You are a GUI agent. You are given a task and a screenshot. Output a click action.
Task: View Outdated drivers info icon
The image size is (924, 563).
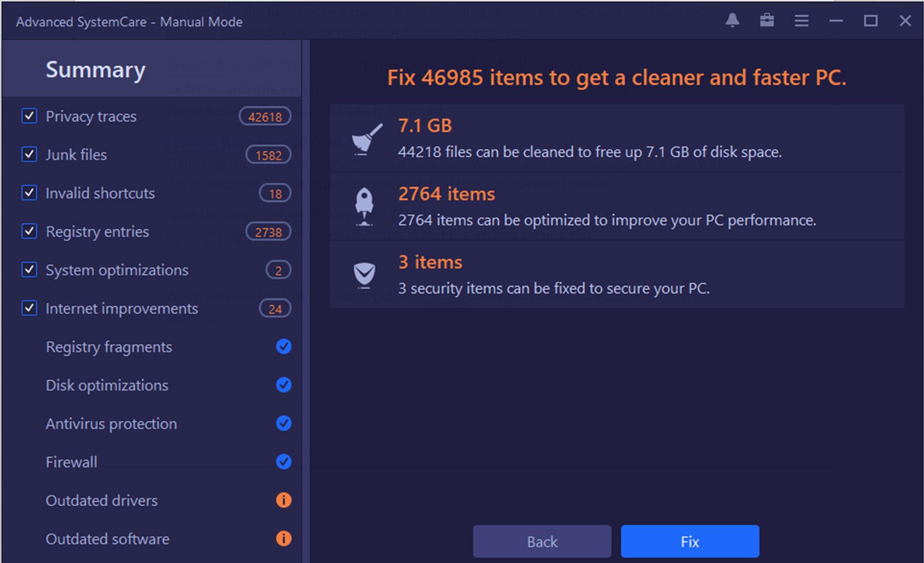284,500
